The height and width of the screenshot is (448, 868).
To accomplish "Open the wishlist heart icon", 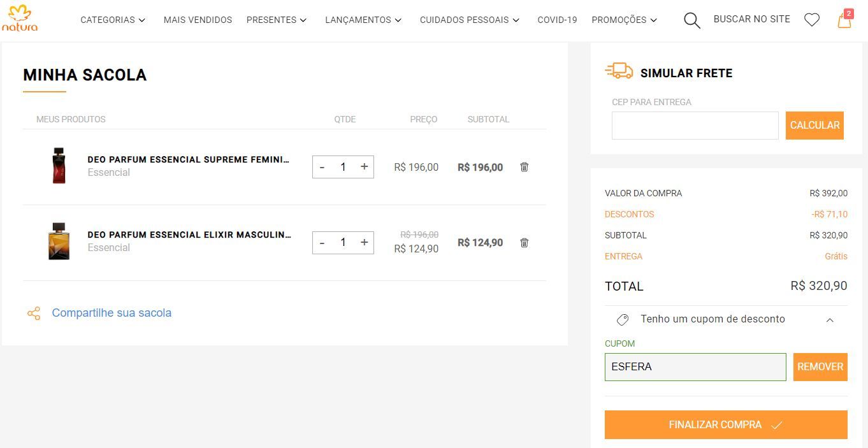I will 811,20.
